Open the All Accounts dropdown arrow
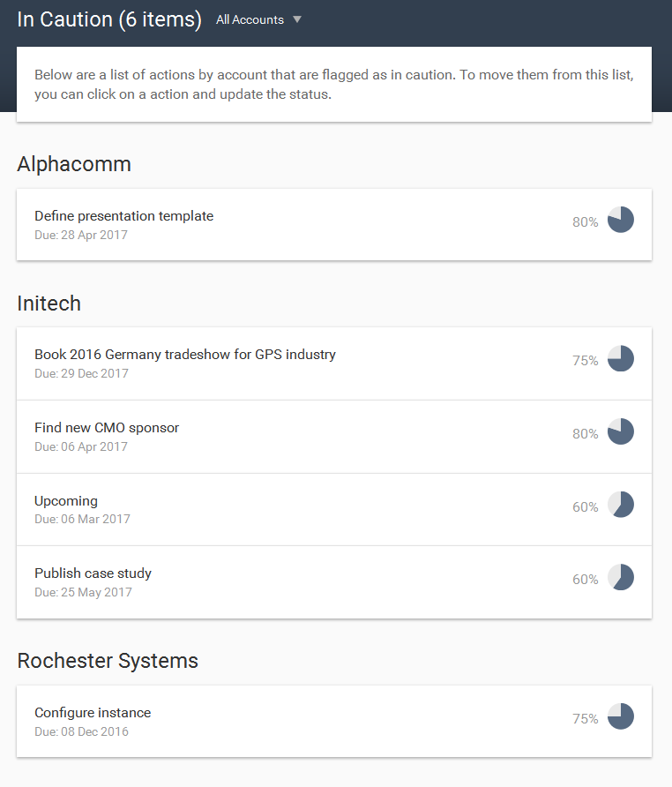 click(x=297, y=19)
